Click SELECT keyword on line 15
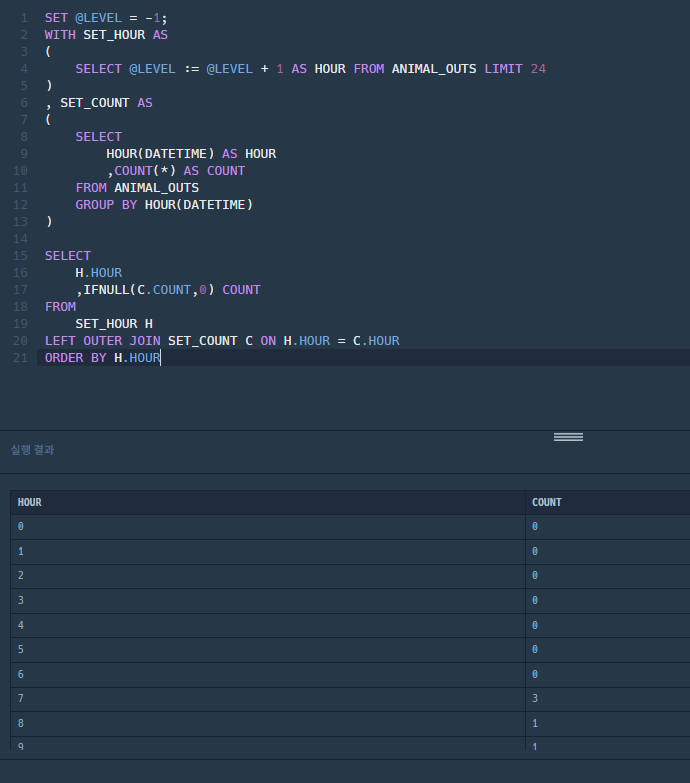The height and width of the screenshot is (783, 690). [x=68, y=256]
